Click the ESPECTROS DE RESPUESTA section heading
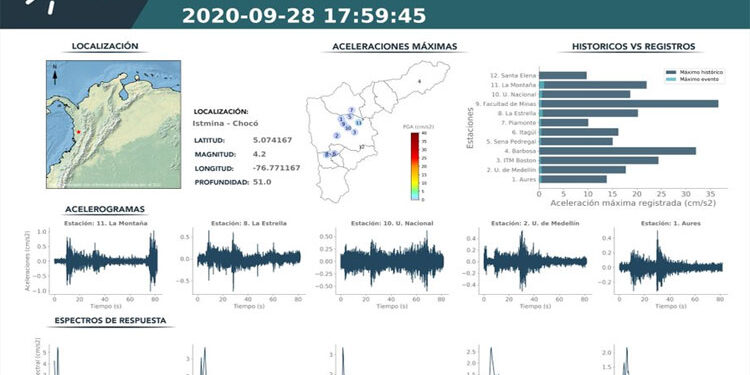Screen dimensions: 750x375 click(x=110, y=320)
